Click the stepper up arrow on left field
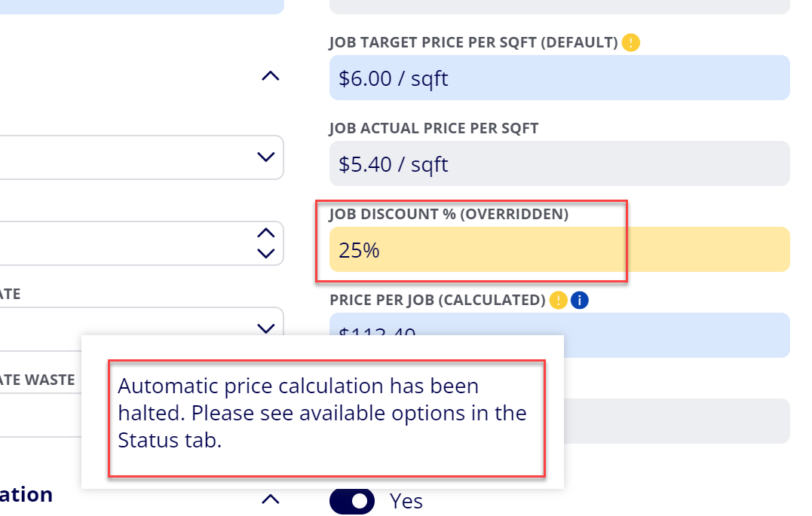The width and height of the screenshot is (812, 516). click(265, 233)
